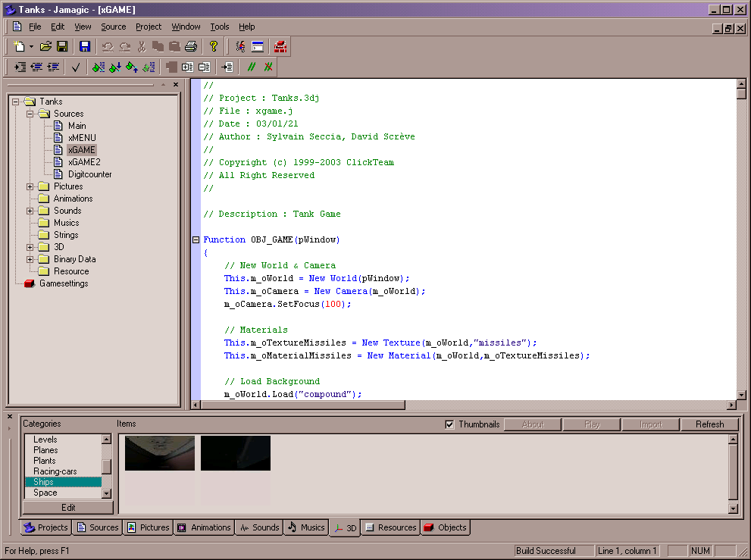Click the red brick Build icon
The width and height of the screenshot is (751, 560).
pyautogui.click(x=280, y=47)
